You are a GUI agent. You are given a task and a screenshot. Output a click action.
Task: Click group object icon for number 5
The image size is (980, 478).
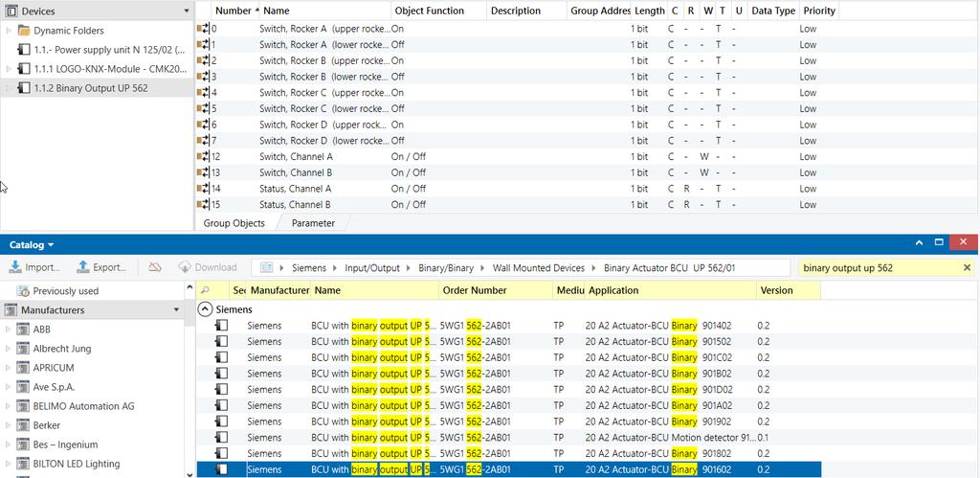pos(203,108)
